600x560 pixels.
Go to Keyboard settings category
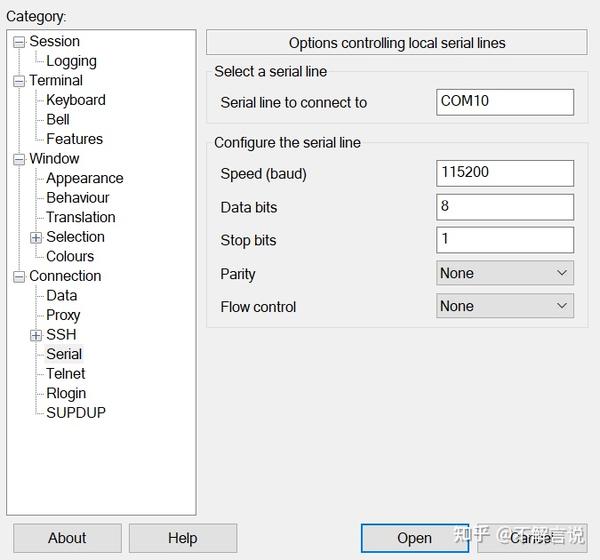[75, 100]
